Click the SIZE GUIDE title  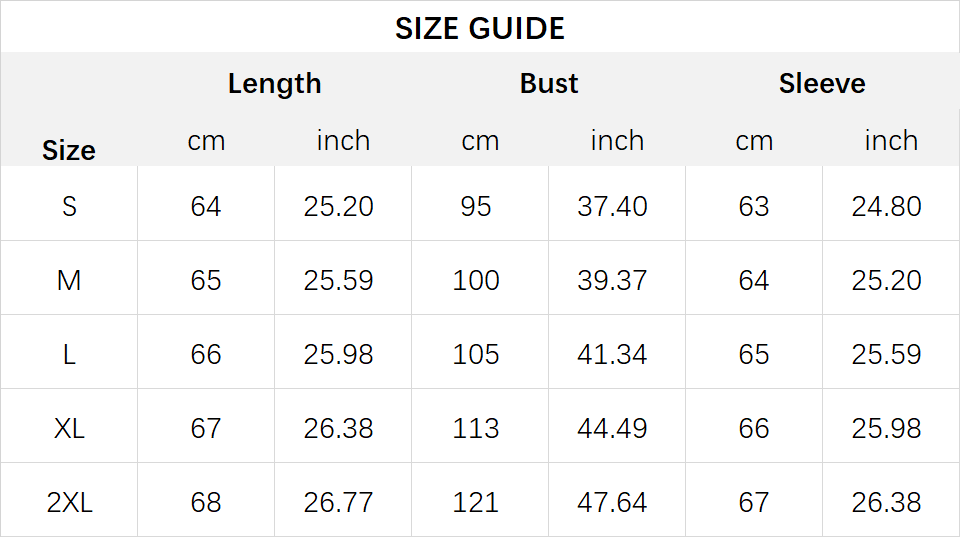(x=479, y=29)
